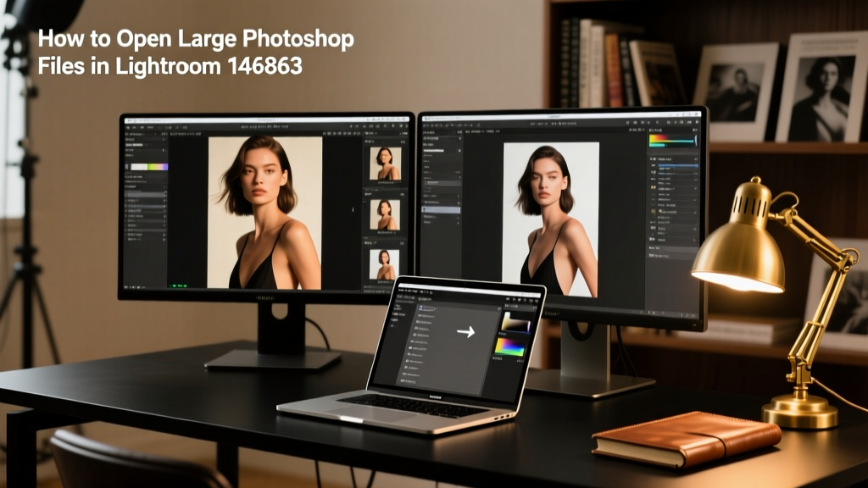Screen dimensions: 868x488
Task: Click the large portrait canvas on left monitor
Action: click(264, 213)
